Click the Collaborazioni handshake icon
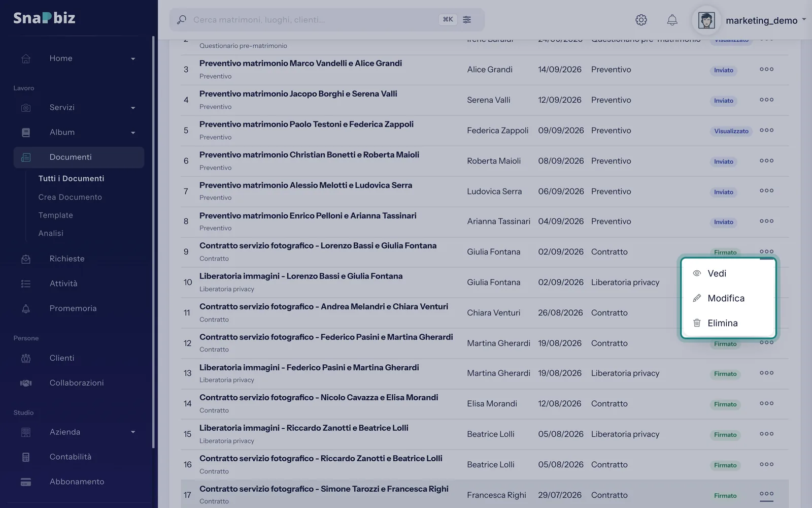The width and height of the screenshot is (812, 508). pos(26,383)
